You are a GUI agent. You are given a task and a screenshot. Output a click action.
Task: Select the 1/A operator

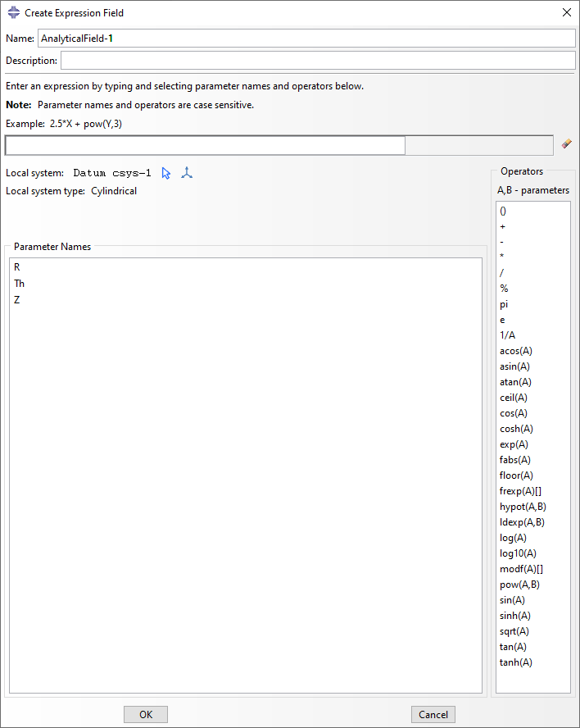coord(507,335)
